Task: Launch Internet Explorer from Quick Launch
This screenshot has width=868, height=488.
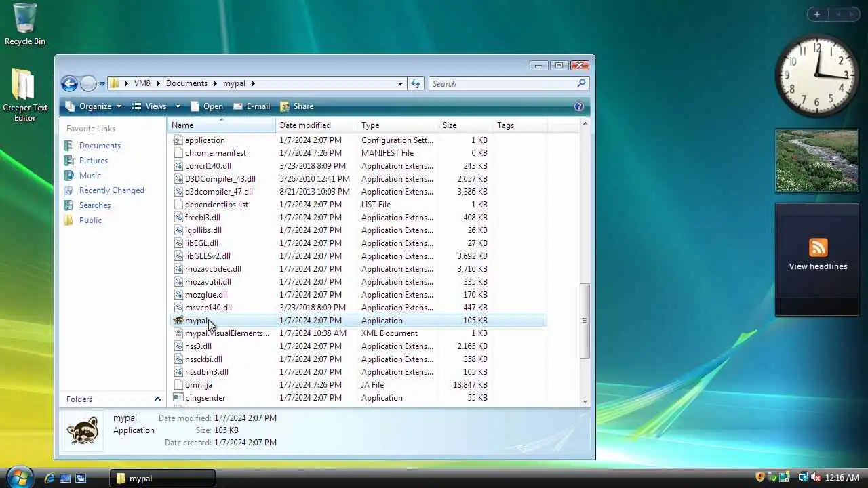Action: [50, 478]
